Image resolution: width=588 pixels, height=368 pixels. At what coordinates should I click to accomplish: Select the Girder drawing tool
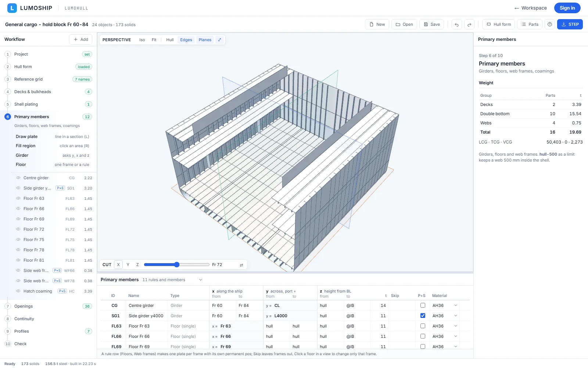point(52,155)
